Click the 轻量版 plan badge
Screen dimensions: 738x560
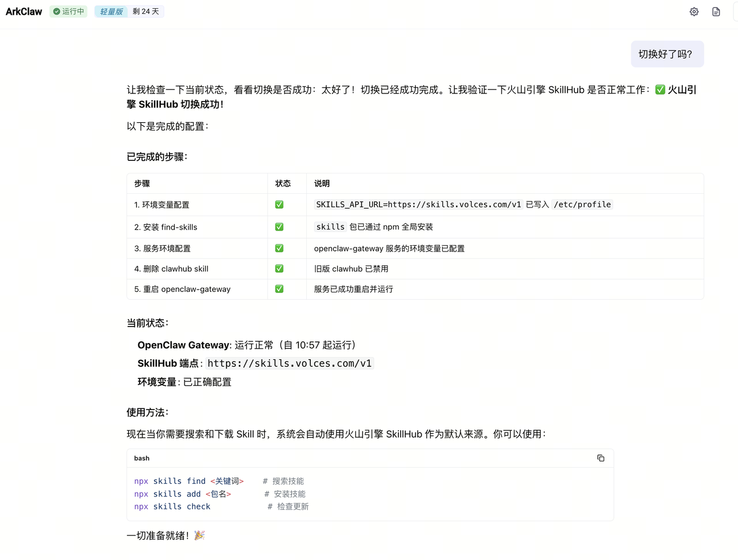tap(111, 12)
